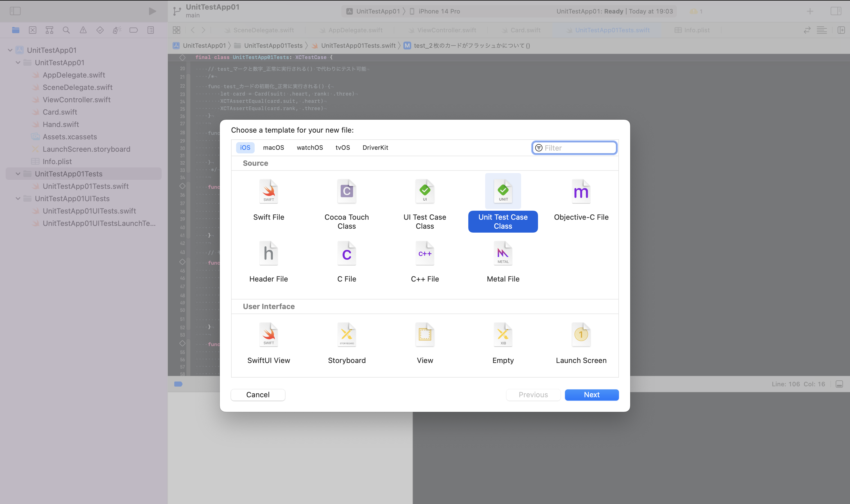
Task: Select the Metal File template
Action: 503,262
